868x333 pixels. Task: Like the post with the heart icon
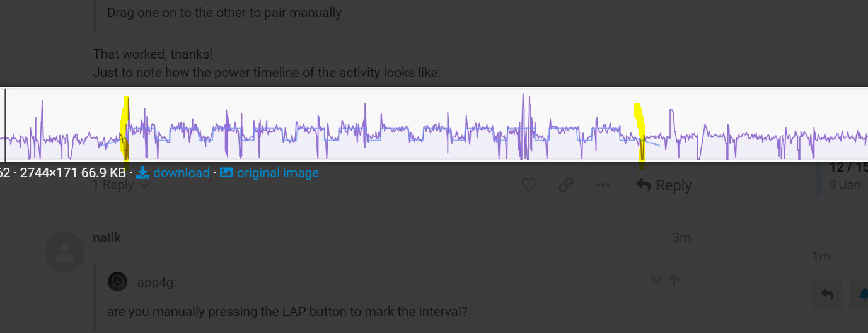pyautogui.click(x=528, y=185)
